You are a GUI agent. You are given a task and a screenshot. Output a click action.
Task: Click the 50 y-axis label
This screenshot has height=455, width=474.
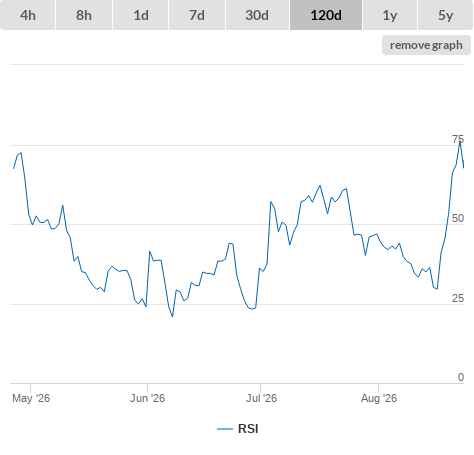(458, 218)
